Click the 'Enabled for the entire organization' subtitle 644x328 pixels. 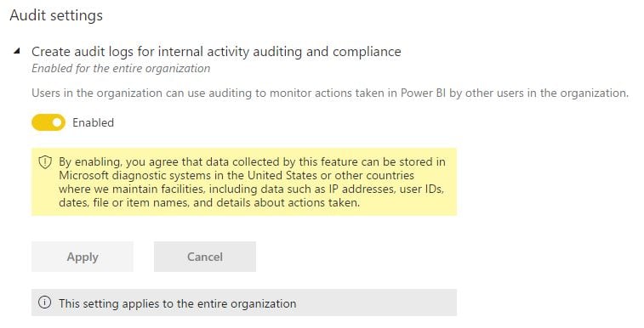(121, 68)
